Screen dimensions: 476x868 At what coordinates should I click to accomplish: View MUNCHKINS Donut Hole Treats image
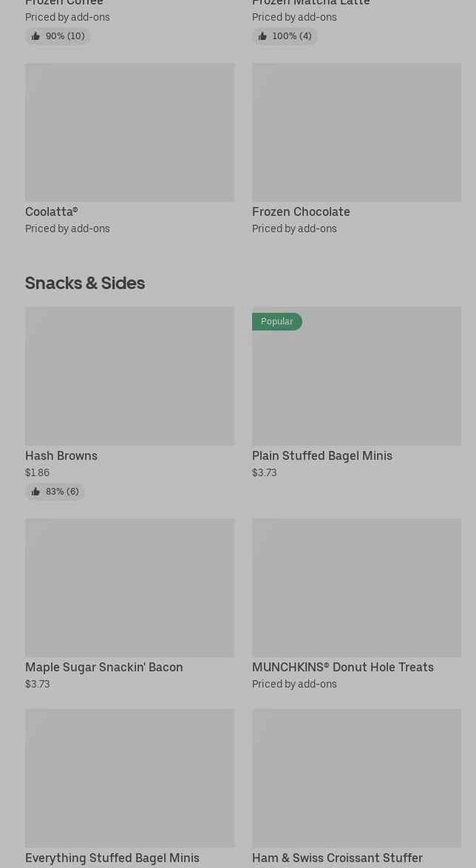click(x=356, y=588)
